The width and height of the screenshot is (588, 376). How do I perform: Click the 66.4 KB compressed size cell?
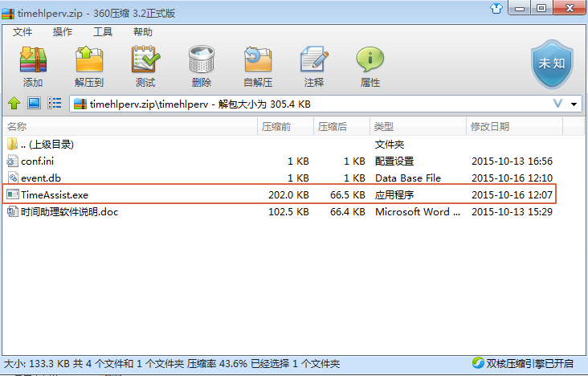[x=347, y=212]
